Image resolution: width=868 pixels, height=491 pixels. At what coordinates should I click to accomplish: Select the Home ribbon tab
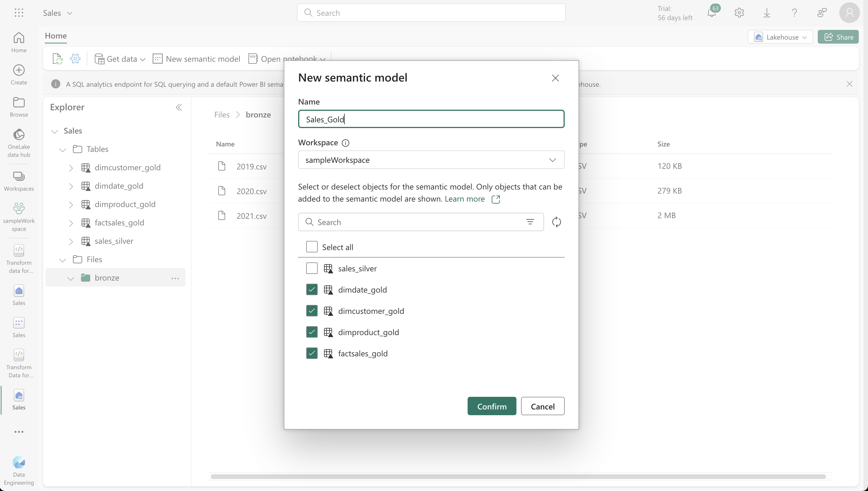(56, 36)
